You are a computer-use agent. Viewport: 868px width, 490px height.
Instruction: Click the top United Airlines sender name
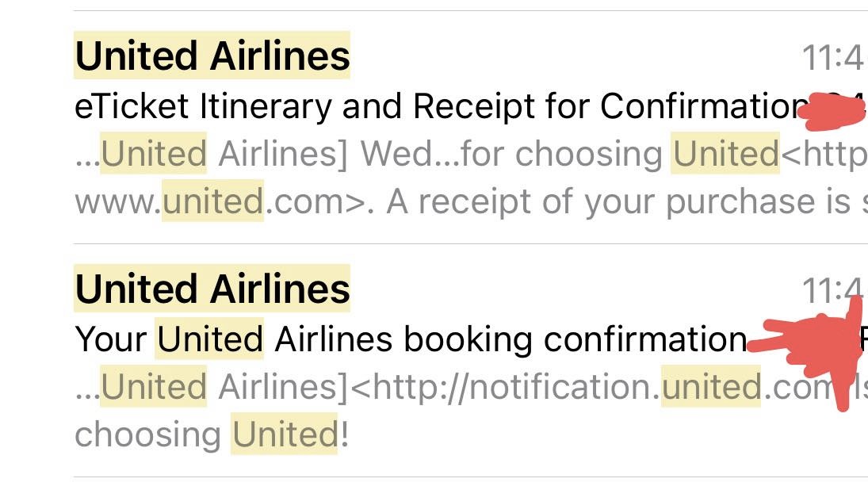(x=212, y=56)
